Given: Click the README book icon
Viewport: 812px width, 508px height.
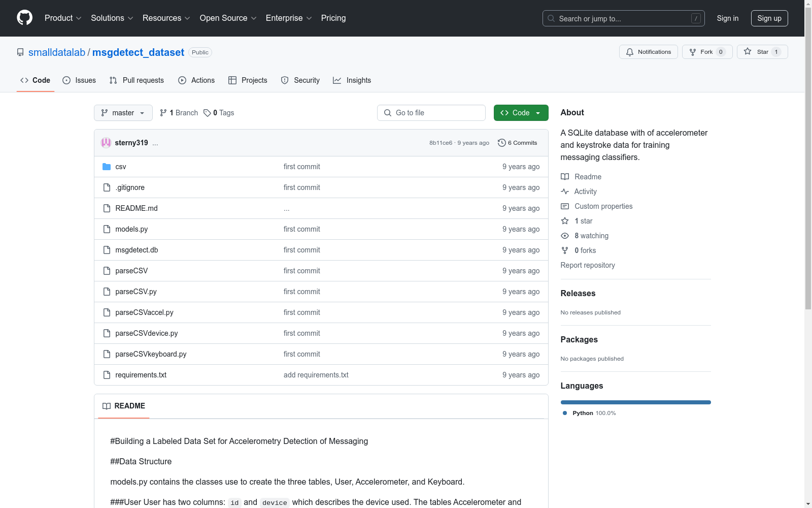Looking at the screenshot, I should 107,406.
